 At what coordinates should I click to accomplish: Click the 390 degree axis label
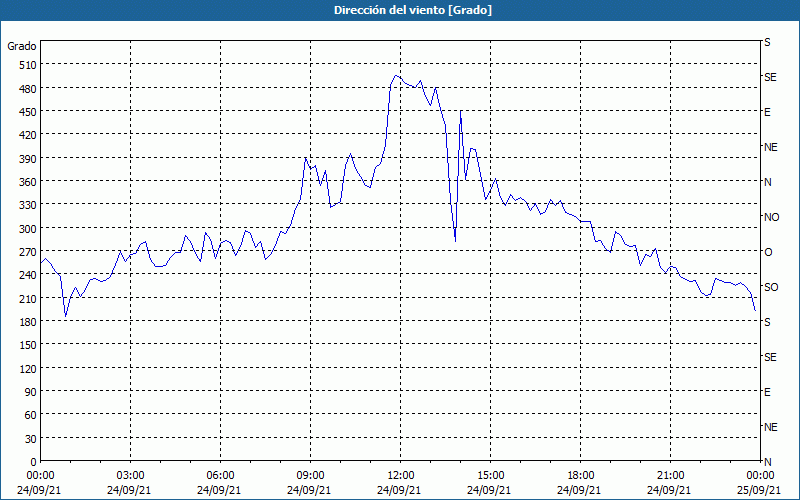(28, 159)
